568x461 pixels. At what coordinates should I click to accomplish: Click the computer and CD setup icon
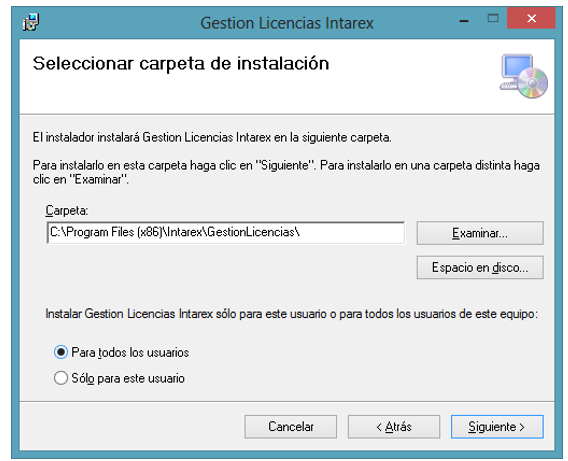(523, 76)
